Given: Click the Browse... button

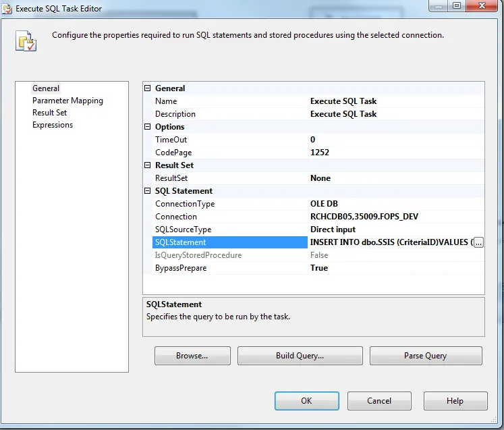Looking at the screenshot, I should 192,356.
